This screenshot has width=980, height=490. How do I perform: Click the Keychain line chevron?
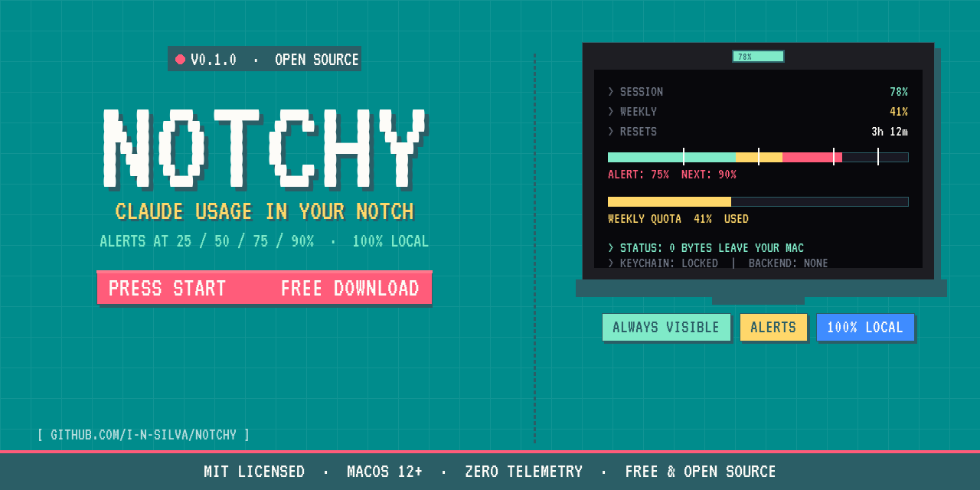click(x=611, y=263)
